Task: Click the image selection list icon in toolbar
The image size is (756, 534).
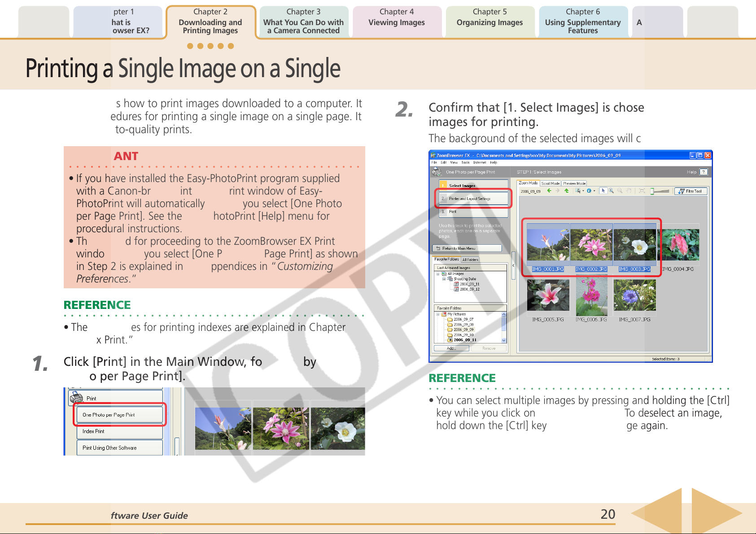Action: pyautogui.click(x=578, y=191)
